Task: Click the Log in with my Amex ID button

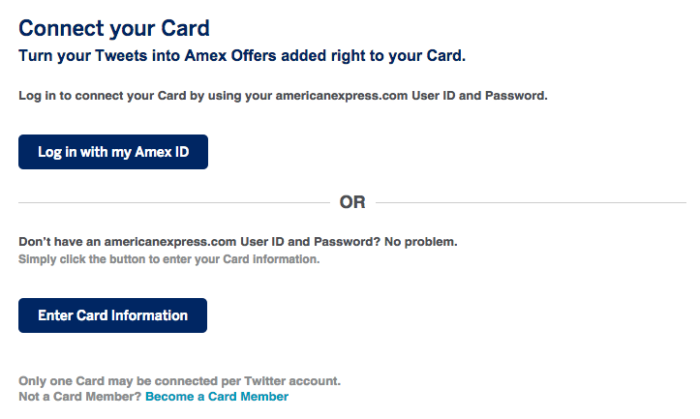Action: point(113,152)
